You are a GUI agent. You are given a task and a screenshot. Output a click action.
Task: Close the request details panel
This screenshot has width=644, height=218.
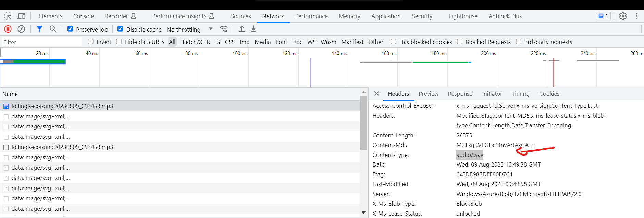377,94
